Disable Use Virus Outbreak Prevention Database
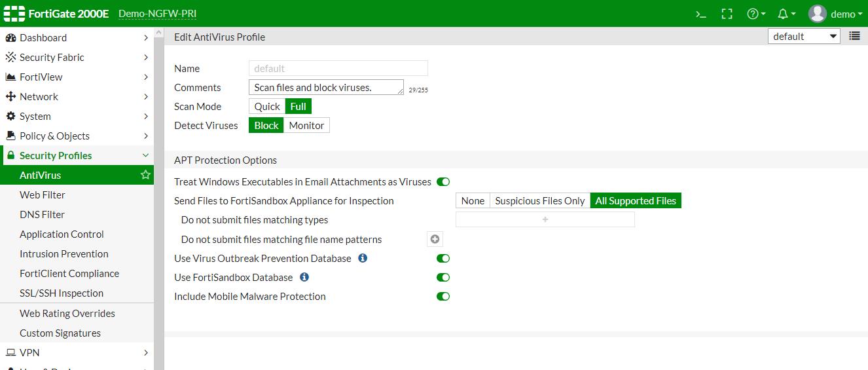Image resolution: width=868 pixels, height=370 pixels. click(443, 259)
